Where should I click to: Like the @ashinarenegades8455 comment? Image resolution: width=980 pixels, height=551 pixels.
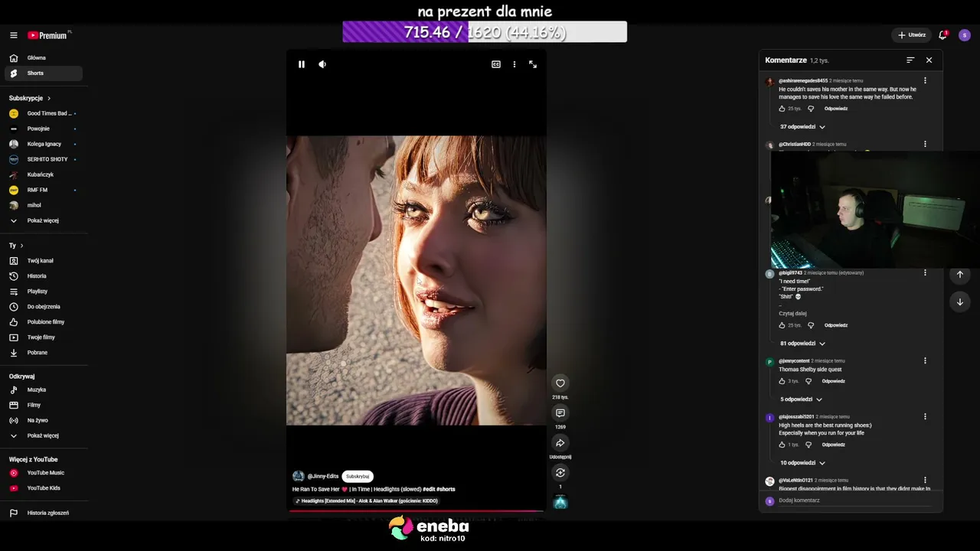(782, 109)
